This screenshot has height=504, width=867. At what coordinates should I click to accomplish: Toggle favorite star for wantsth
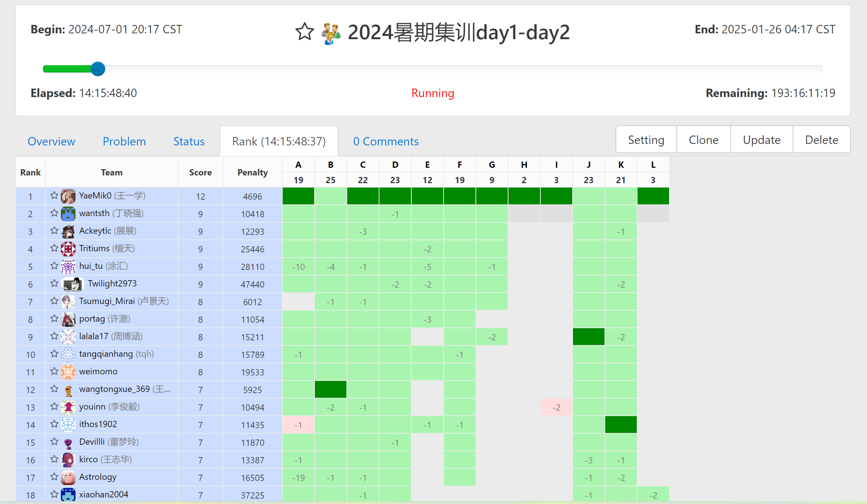tap(54, 213)
